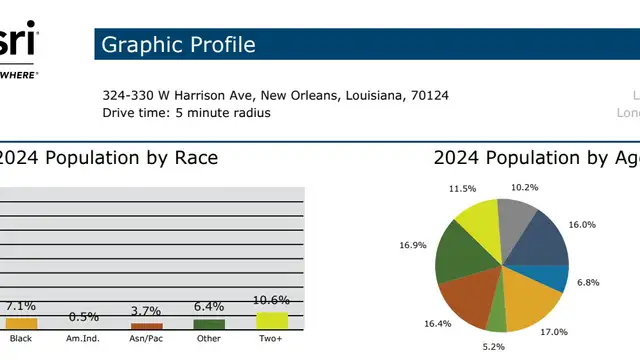This screenshot has height=360, width=640.
Task: Click the Am.Ind. axis label
Action: [83, 338]
